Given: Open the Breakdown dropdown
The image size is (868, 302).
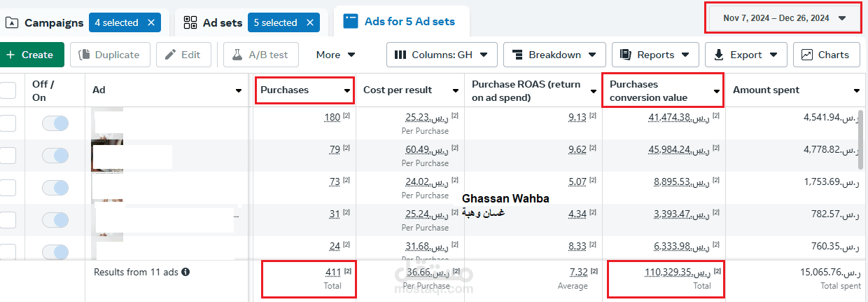Looking at the screenshot, I should (x=554, y=55).
